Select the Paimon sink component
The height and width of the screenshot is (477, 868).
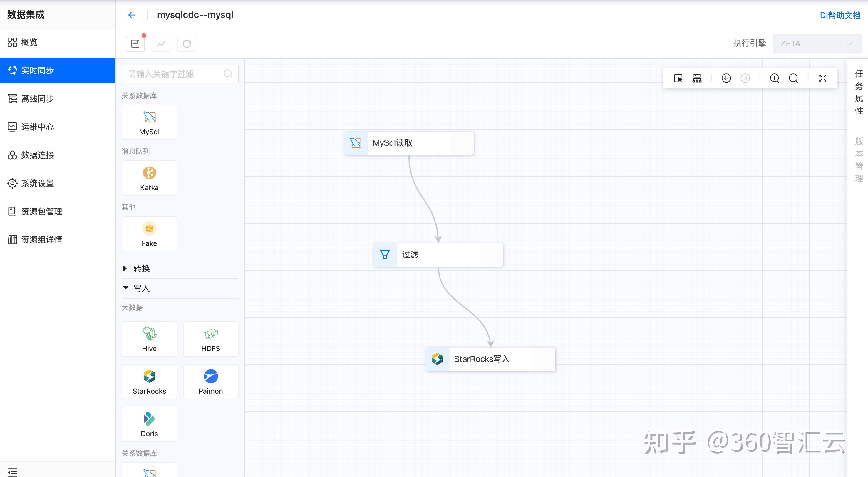211,381
